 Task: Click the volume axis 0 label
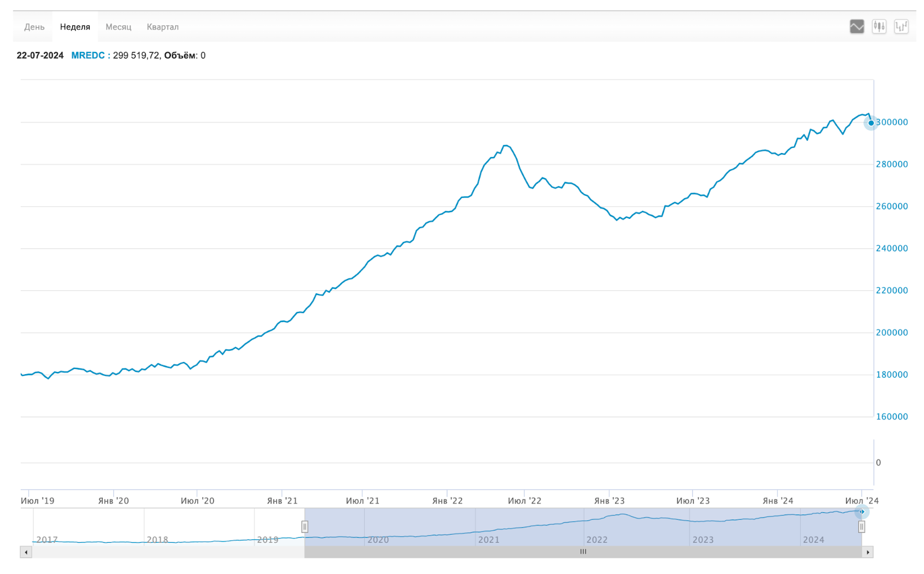(x=878, y=463)
